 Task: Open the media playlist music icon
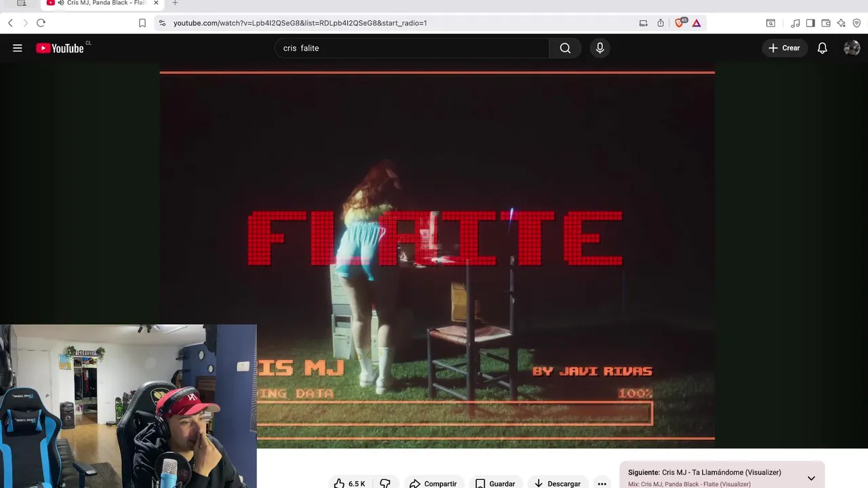click(795, 23)
